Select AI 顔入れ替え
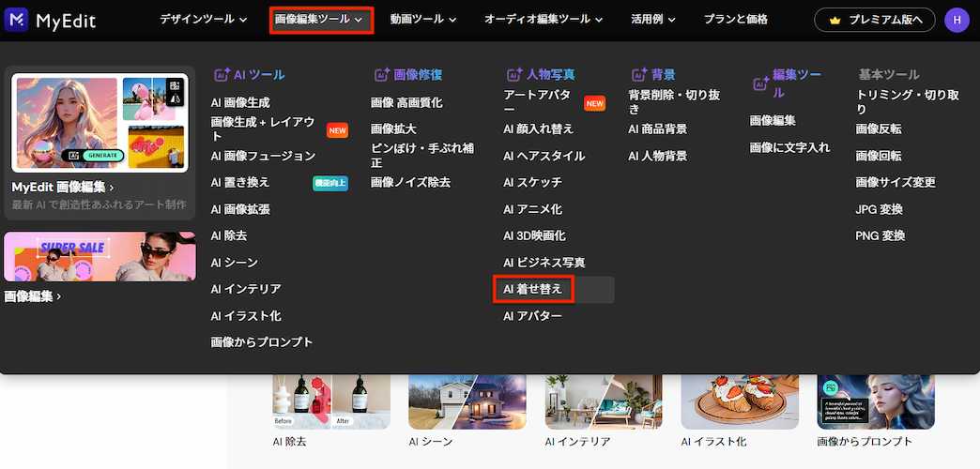 [x=538, y=129]
